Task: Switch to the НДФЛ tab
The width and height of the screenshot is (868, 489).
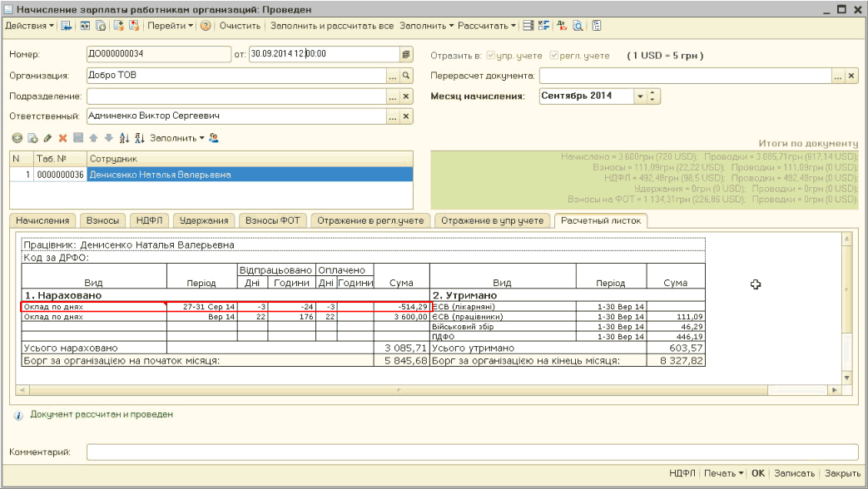Action: coord(150,220)
